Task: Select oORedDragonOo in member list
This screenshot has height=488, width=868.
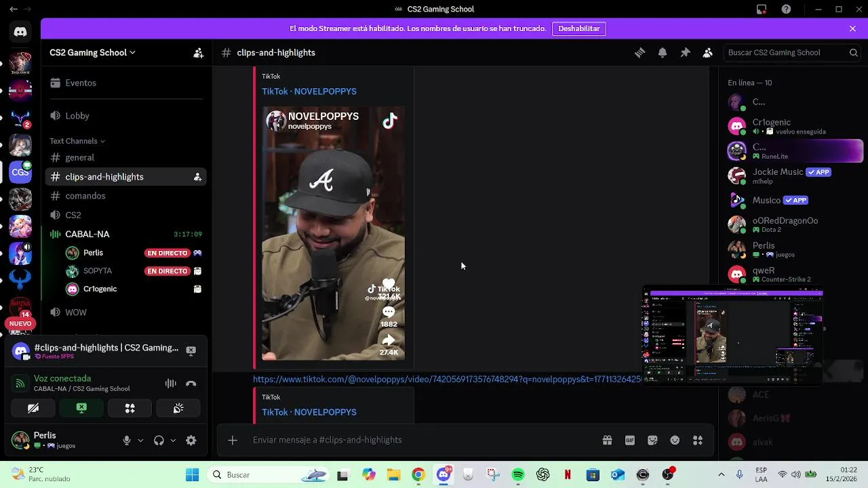Action: coord(793,224)
